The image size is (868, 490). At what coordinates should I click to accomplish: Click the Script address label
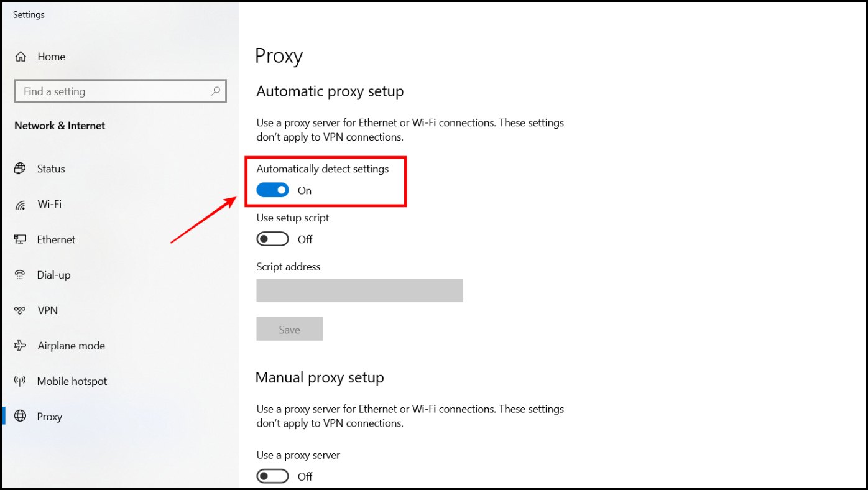click(289, 267)
